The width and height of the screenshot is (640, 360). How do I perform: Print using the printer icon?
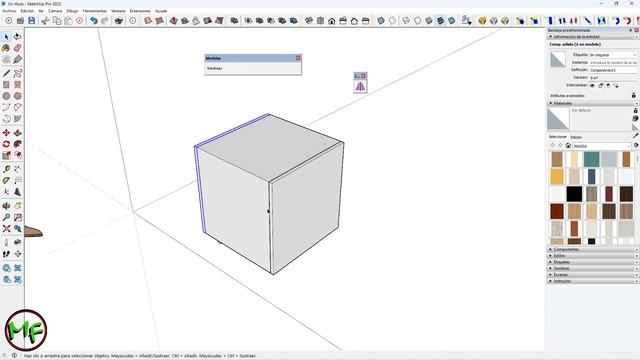119,20
